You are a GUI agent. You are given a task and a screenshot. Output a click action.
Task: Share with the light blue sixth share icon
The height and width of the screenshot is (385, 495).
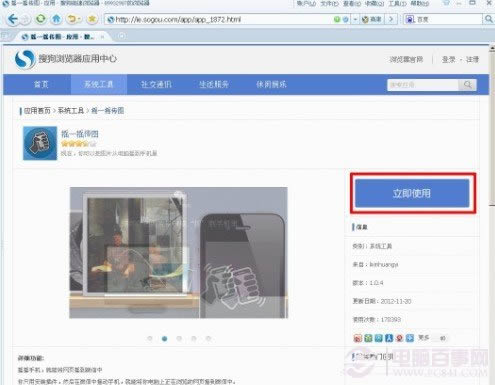(410, 338)
